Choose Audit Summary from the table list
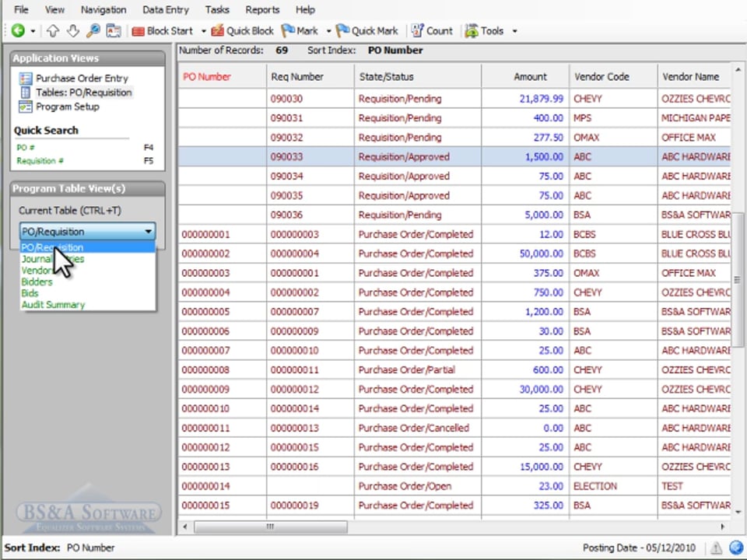The height and width of the screenshot is (560, 747). (x=53, y=305)
